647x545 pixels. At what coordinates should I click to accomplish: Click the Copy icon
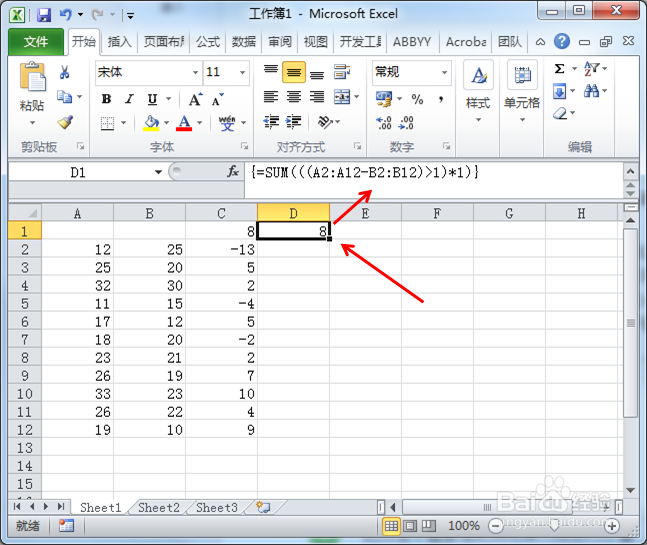65,97
